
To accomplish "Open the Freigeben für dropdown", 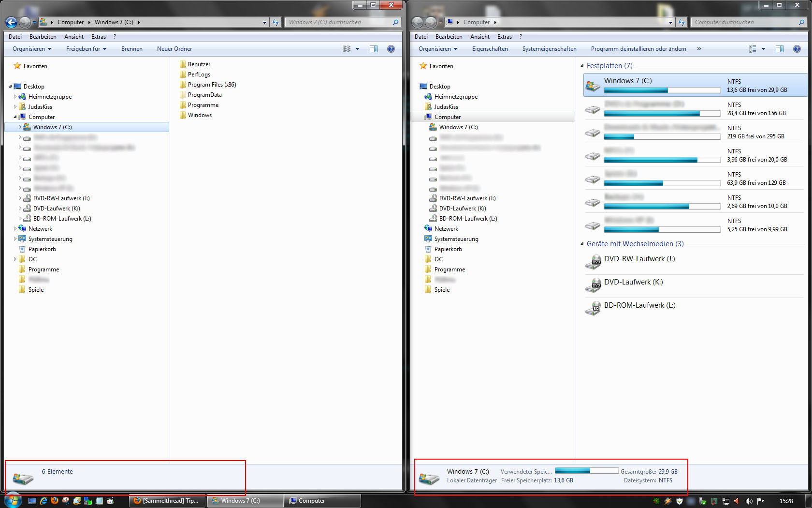I will click(86, 49).
